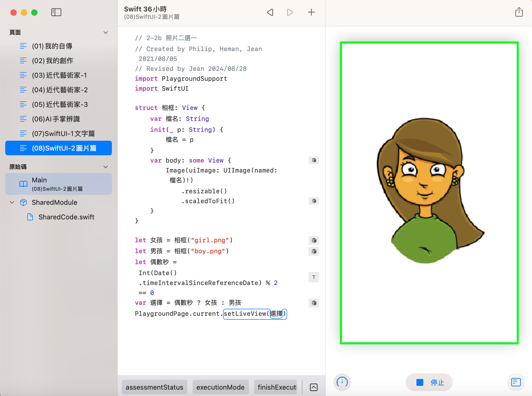The height and width of the screenshot is (396, 532).
Task: Show text result icon for Int(Date()) line
Action: pyautogui.click(x=314, y=277)
